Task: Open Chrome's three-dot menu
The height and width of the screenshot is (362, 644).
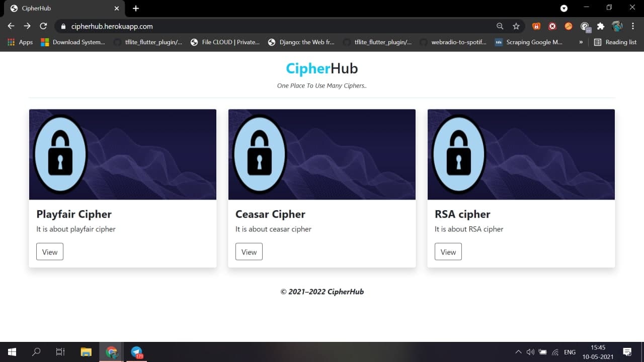Action: click(x=633, y=26)
